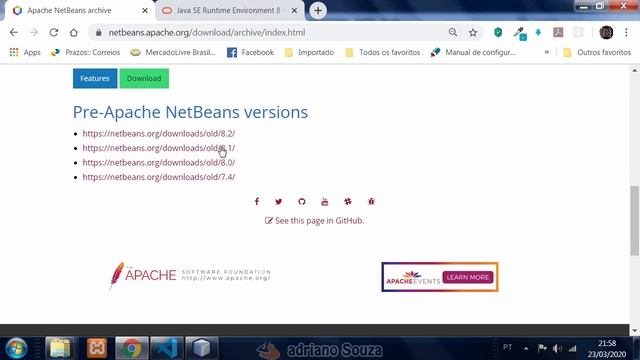Screen dimensions: 640x360
Task: Open the Facebook bookmark
Action: tap(250, 52)
